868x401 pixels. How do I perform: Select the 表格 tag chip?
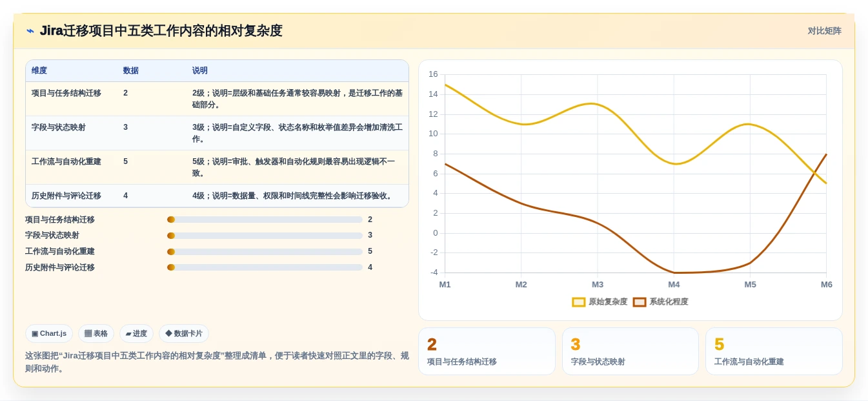pyautogui.click(x=96, y=333)
